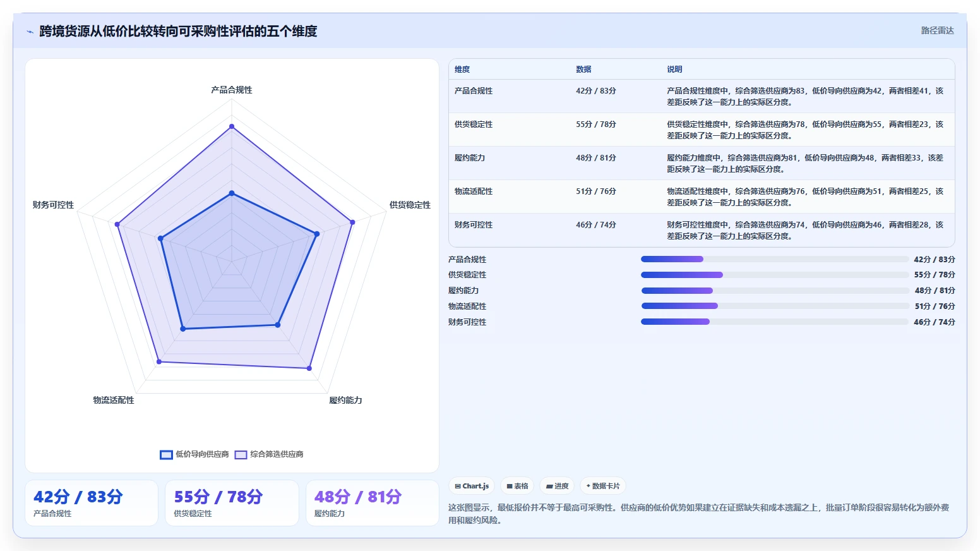Click the inner data point on 履约能力 axis
This screenshot has width=980, height=551.
(277, 325)
